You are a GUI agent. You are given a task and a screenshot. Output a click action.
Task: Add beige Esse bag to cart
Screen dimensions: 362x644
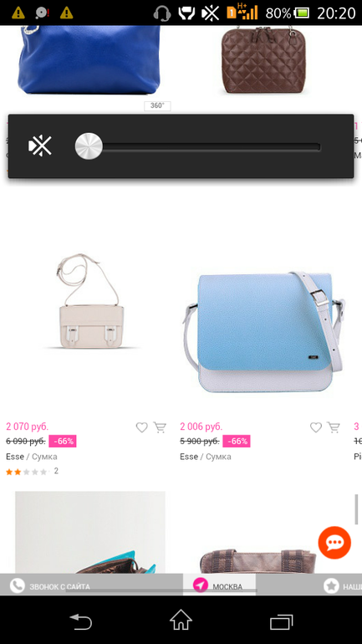[160, 427]
